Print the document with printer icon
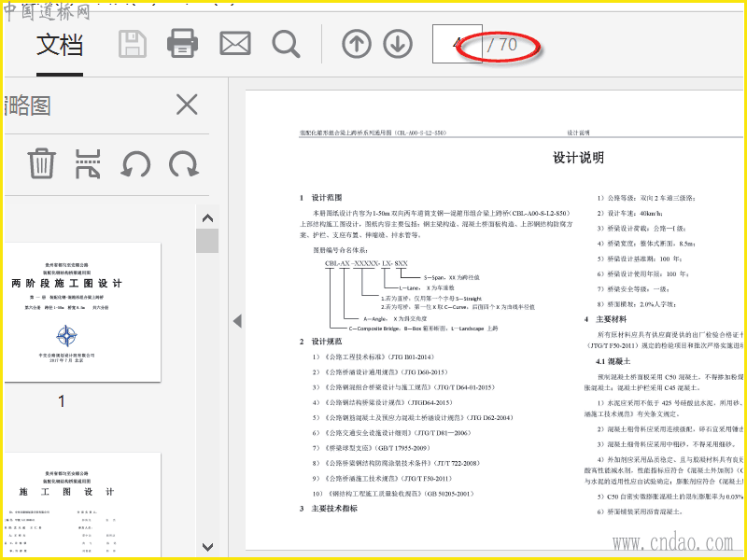Viewport: 747px width, 560px height. [182, 43]
